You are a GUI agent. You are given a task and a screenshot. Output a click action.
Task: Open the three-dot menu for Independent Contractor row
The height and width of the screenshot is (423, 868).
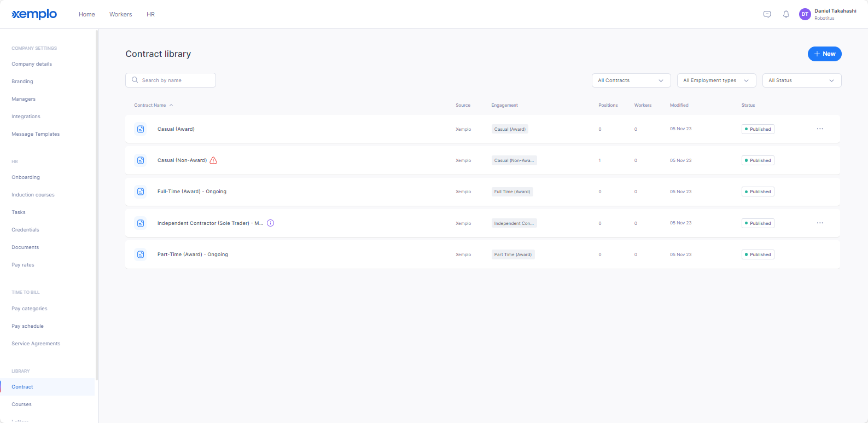[820, 223]
